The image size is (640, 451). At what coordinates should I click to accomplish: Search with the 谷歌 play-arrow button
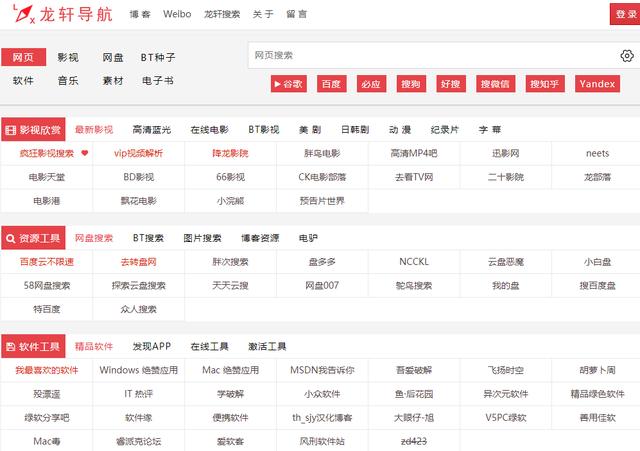click(289, 84)
